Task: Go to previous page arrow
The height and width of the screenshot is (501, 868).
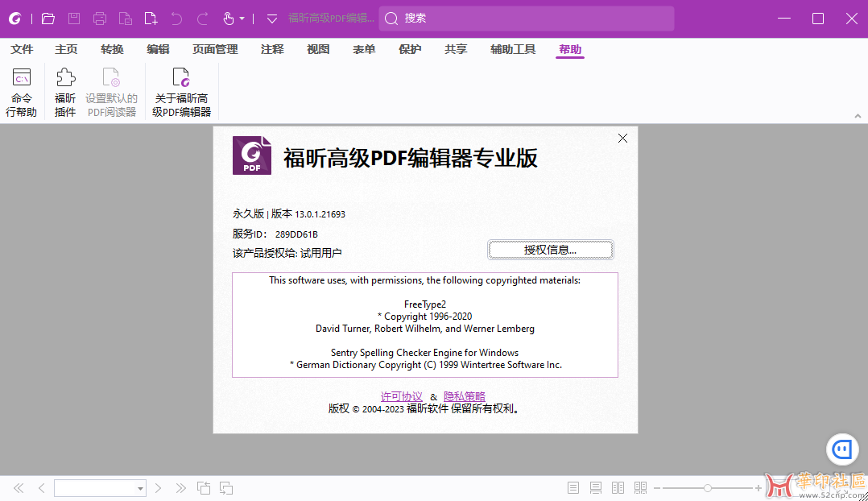Action: [x=42, y=488]
